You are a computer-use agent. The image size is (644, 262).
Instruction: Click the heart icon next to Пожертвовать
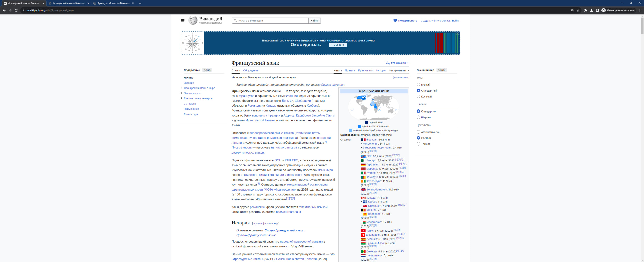point(395,21)
